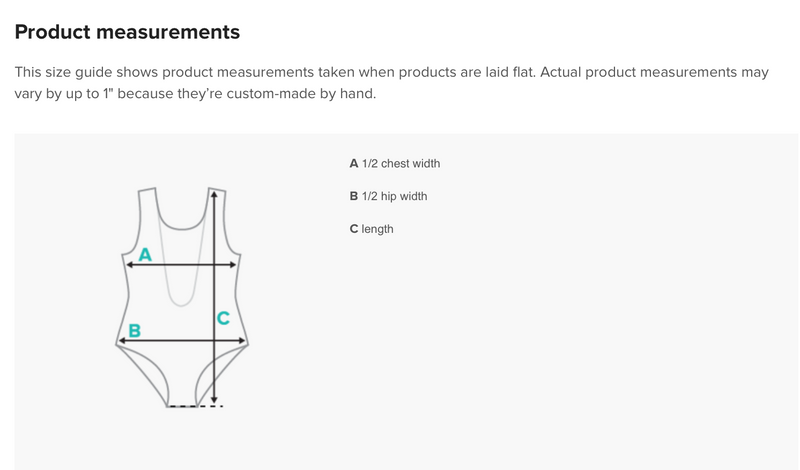Click the bold B in the legend
This screenshot has height=470, width=800.
[354, 196]
